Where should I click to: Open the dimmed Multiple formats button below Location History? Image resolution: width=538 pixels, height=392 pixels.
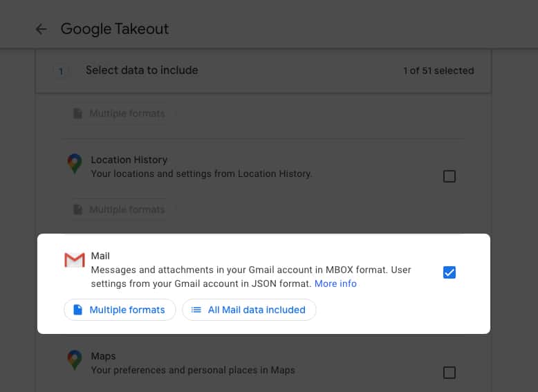pos(120,209)
